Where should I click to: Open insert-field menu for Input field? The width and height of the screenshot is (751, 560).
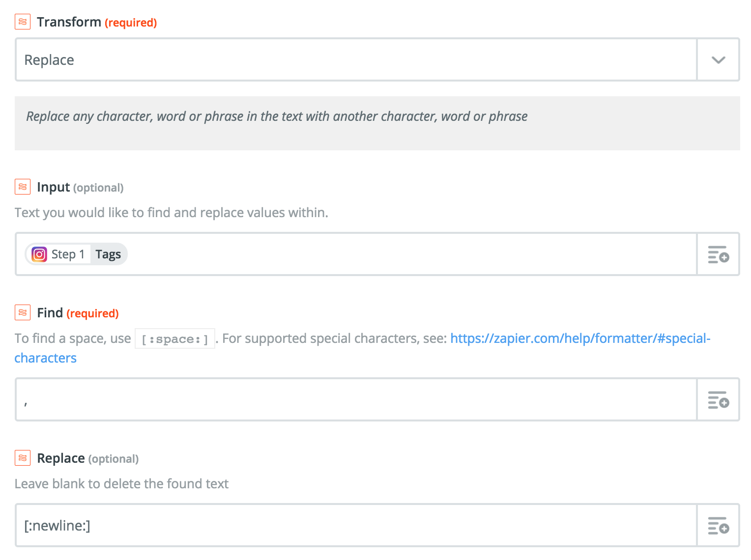pos(718,254)
